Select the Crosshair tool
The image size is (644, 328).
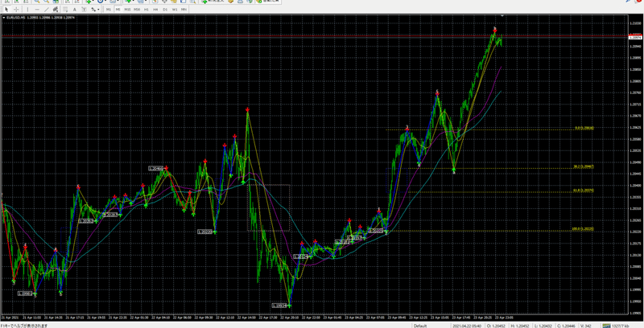[16, 9]
